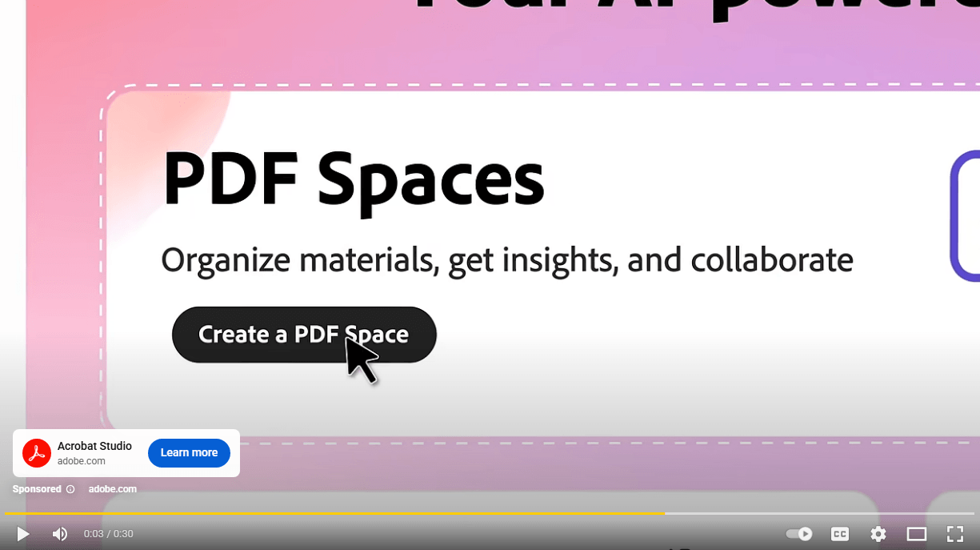This screenshot has height=550, width=980.
Task: Click the 0:03 / 0:30 time display
Action: tap(109, 534)
